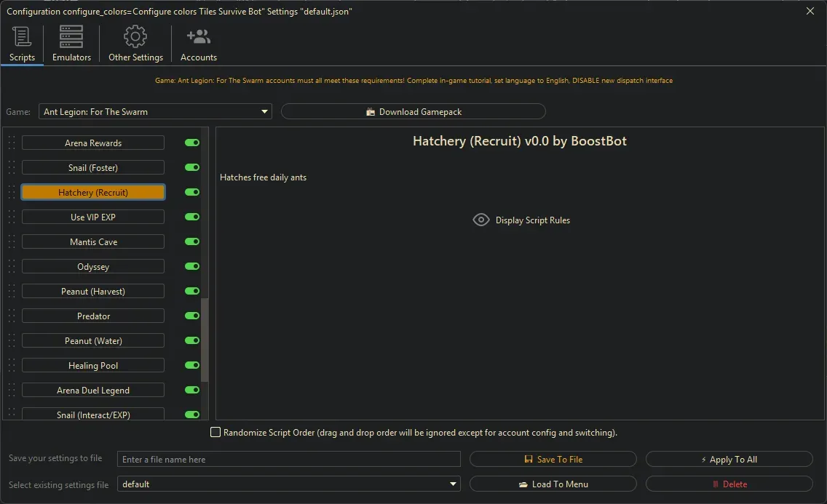This screenshot has height=504, width=827.
Task: Select the Peanut (Harvest) script
Action: [x=93, y=291]
